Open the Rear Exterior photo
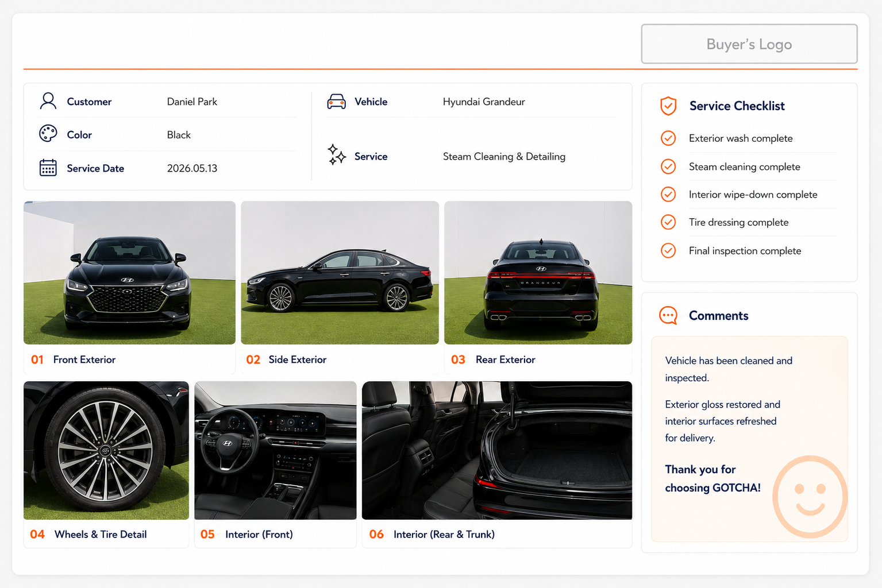 click(x=538, y=273)
